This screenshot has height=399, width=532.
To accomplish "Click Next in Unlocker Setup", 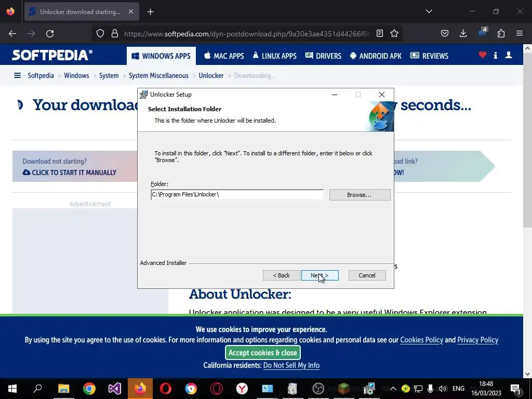I will pos(320,275).
